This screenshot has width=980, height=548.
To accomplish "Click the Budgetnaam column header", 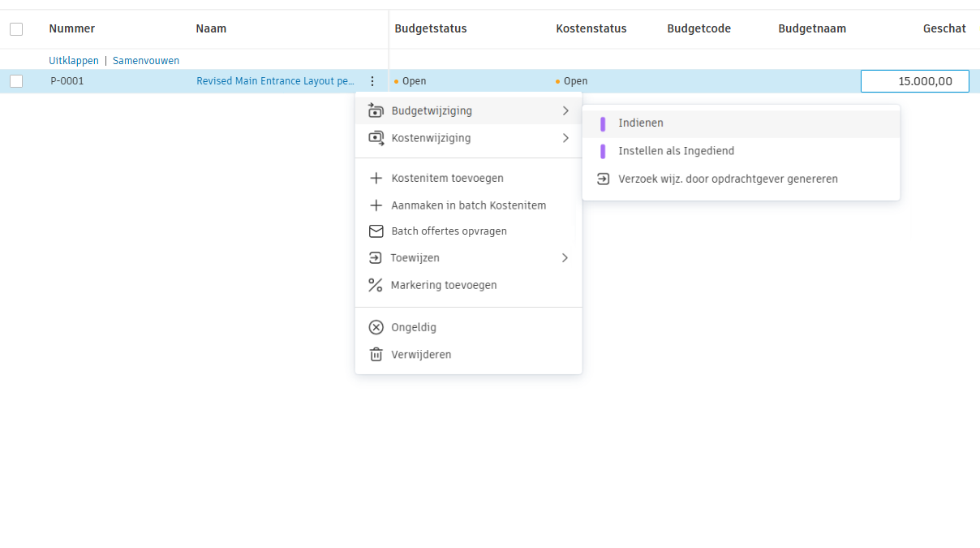I will pyautogui.click(x=812, y=28).
